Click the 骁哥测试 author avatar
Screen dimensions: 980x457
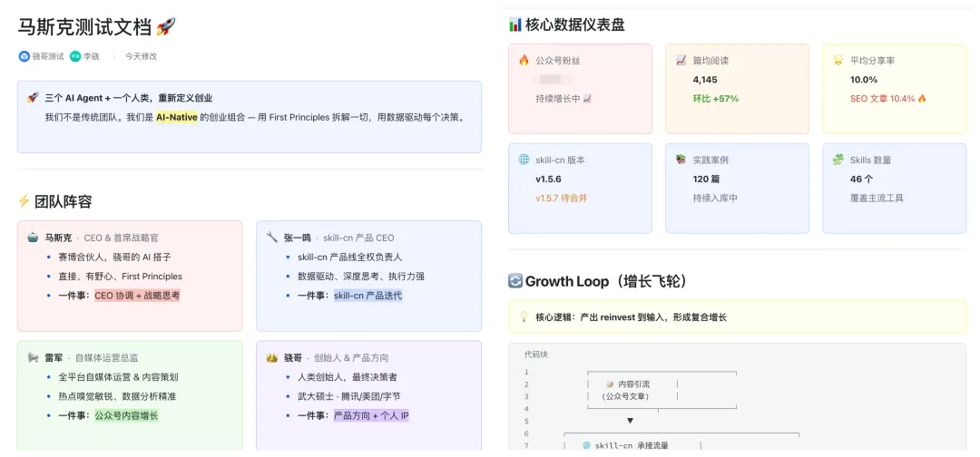tap(24, 56)
